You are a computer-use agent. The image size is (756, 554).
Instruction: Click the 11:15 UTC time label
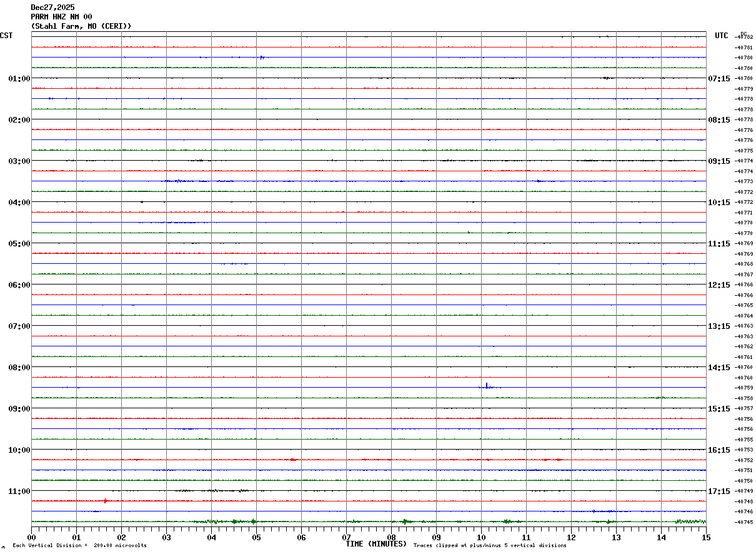click(719, 244)
